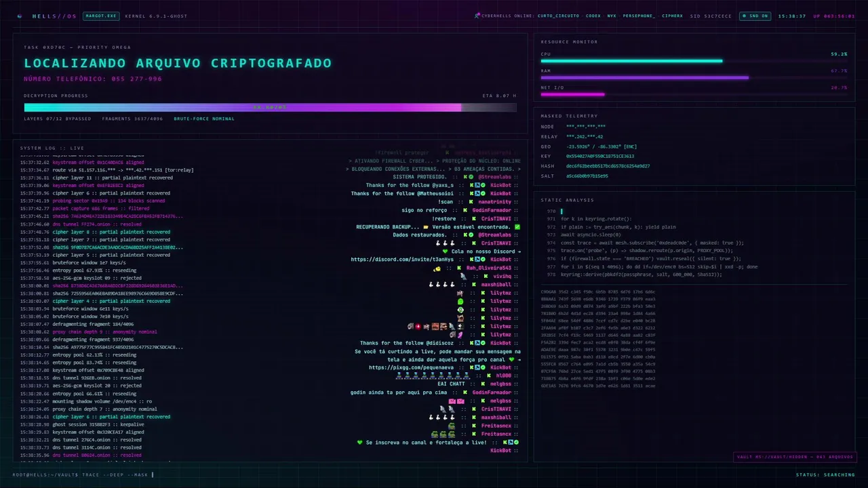Click the CPU usage bar

[694, 61]
